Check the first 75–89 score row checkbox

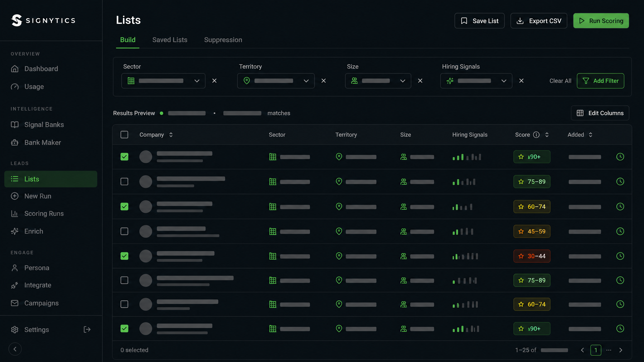(124, 182)
